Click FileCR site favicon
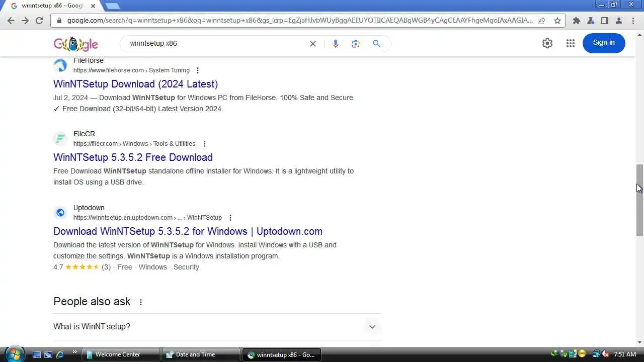Image resolution: width=644 pixels, height=362 pixels. [60, 139]
